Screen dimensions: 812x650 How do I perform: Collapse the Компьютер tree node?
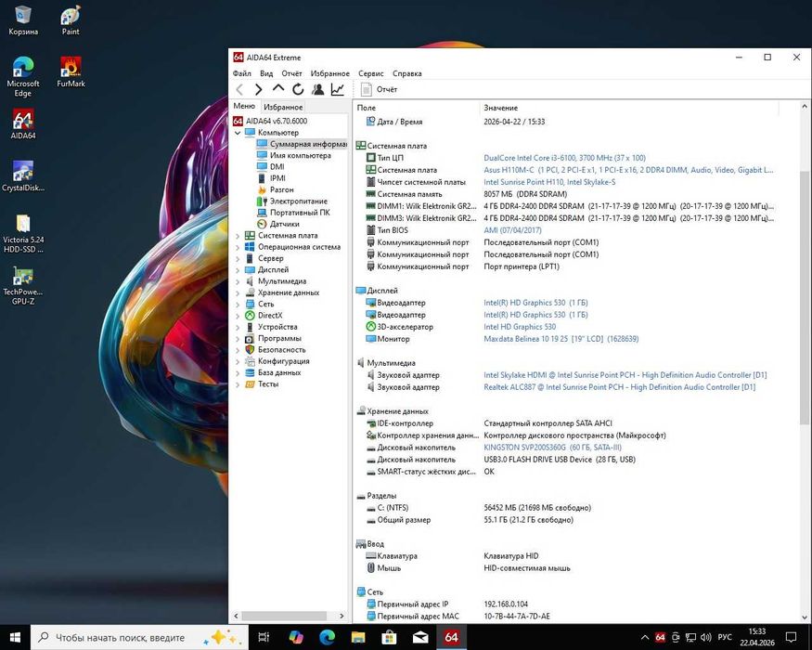[x=238, y=133]
